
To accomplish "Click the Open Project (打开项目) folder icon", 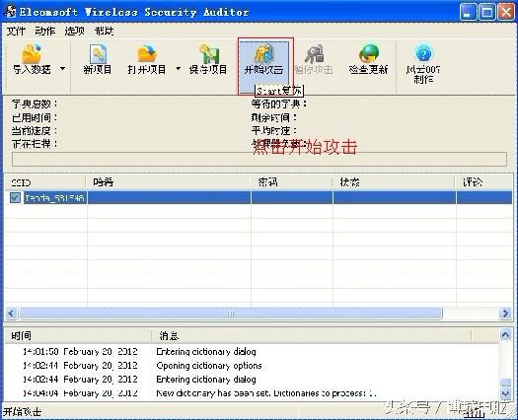I will coord(147,53).
